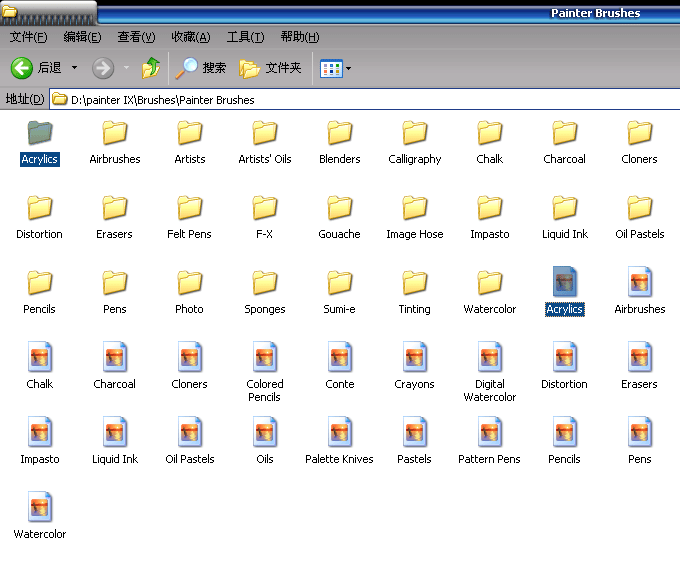Select the Airbrushes image file

tap(640, 291)
